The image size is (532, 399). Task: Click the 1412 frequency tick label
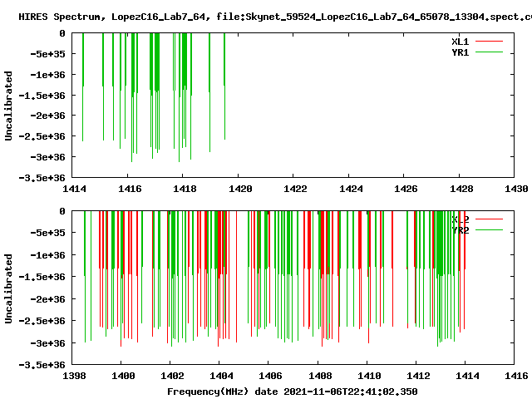pyautogui.click(x=418, y=376)
